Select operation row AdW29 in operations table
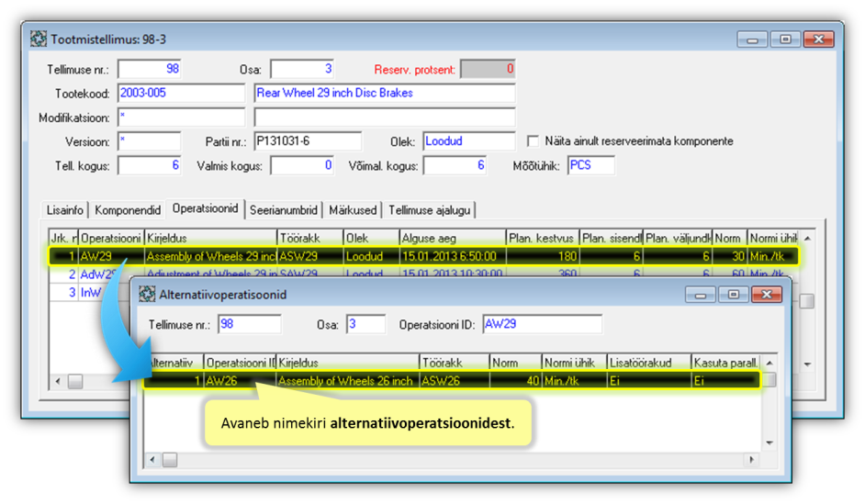 pos(423,274)
